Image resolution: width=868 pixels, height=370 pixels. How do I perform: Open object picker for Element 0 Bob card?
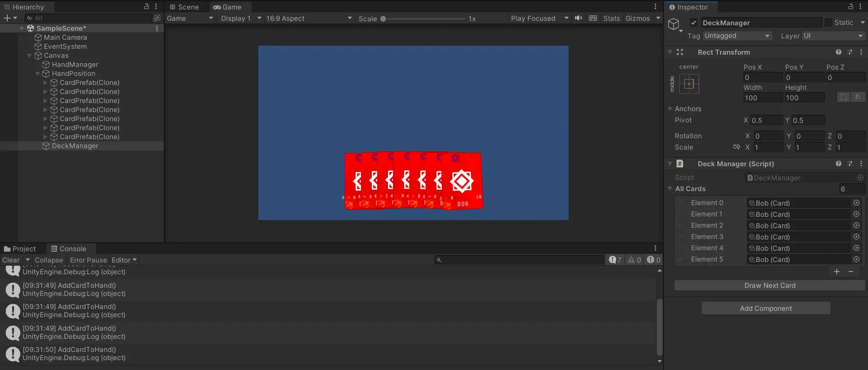coord(856,203)
